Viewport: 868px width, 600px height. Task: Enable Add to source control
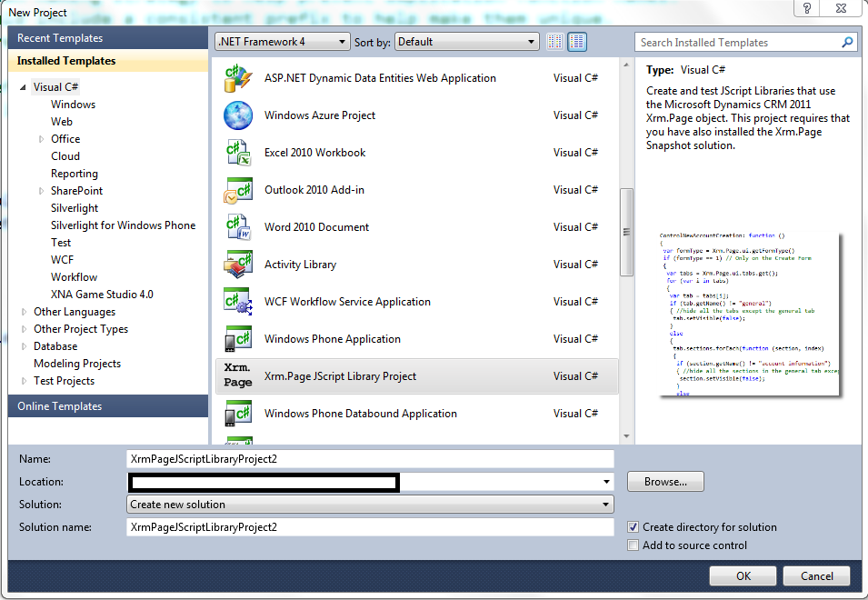point(633,545)
